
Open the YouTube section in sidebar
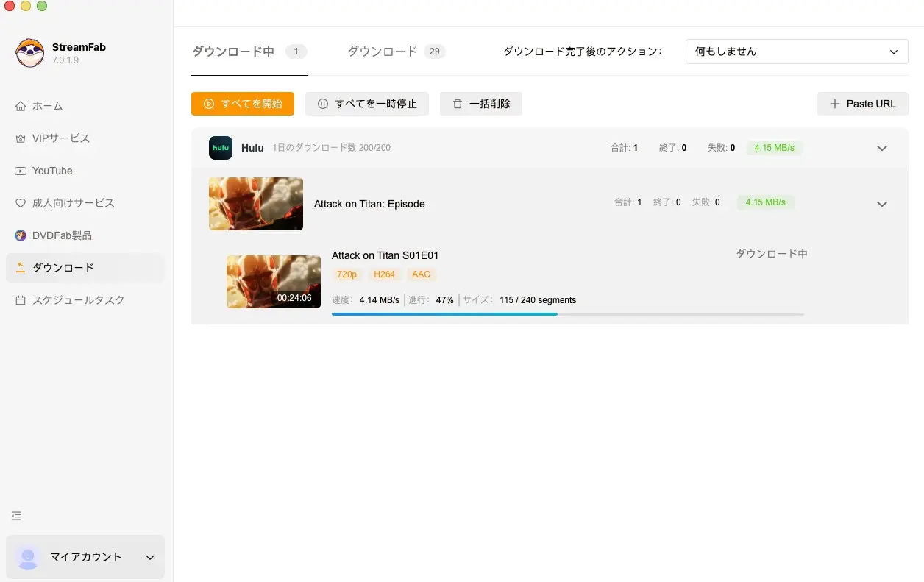pyautogui.click(x=85, y=171)
